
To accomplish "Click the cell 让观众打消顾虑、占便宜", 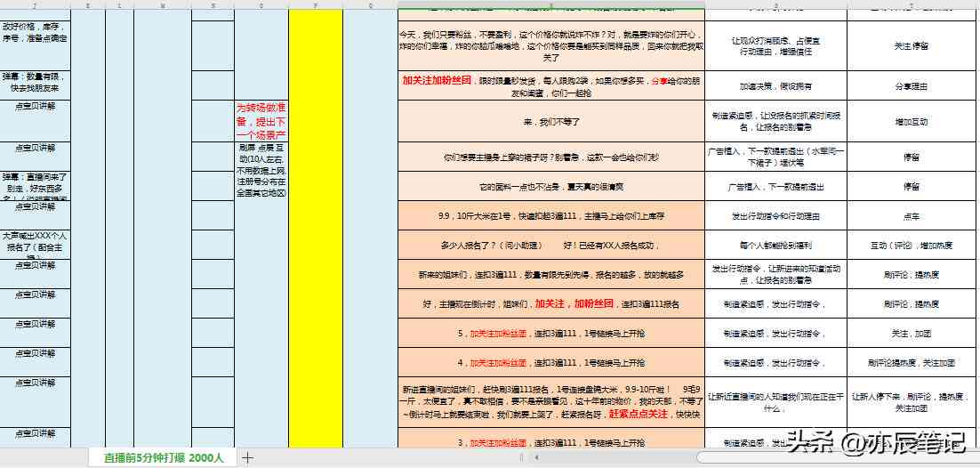I will 776,46.
